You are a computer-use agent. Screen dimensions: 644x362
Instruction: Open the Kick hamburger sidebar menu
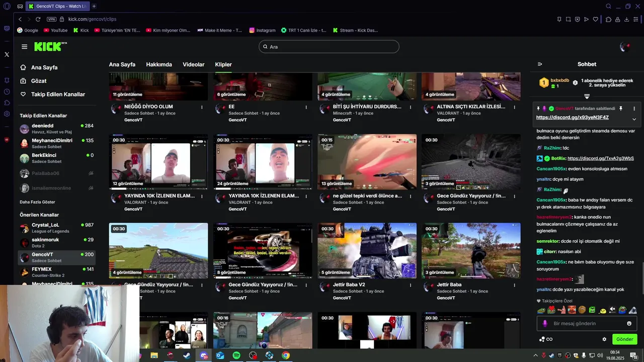pos(24,47)
